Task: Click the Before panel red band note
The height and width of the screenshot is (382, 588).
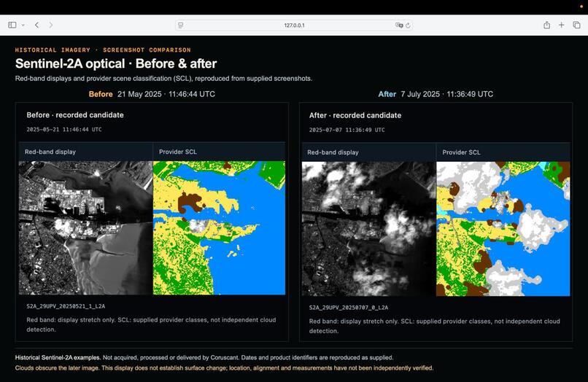Action: pos(151,324)
